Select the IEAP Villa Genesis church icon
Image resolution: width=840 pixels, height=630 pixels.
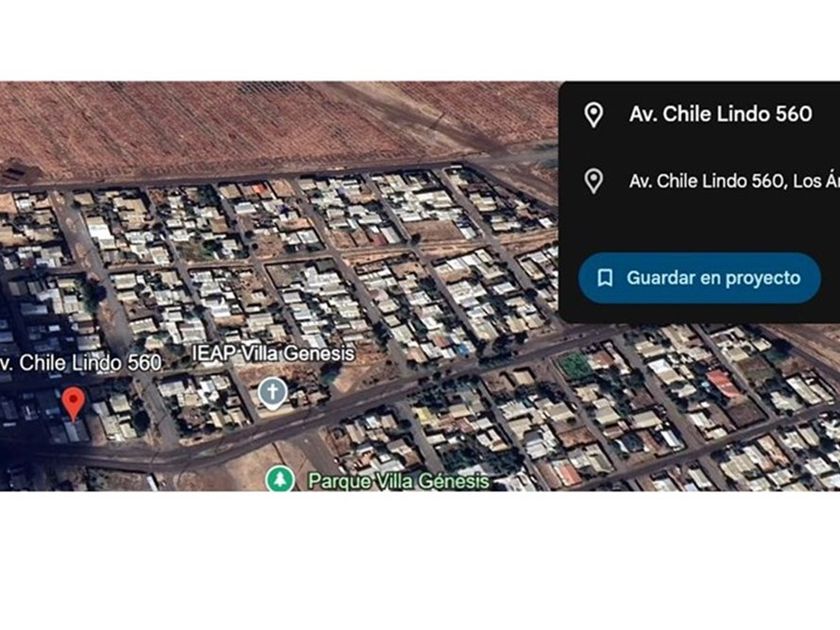click(273, 392)
